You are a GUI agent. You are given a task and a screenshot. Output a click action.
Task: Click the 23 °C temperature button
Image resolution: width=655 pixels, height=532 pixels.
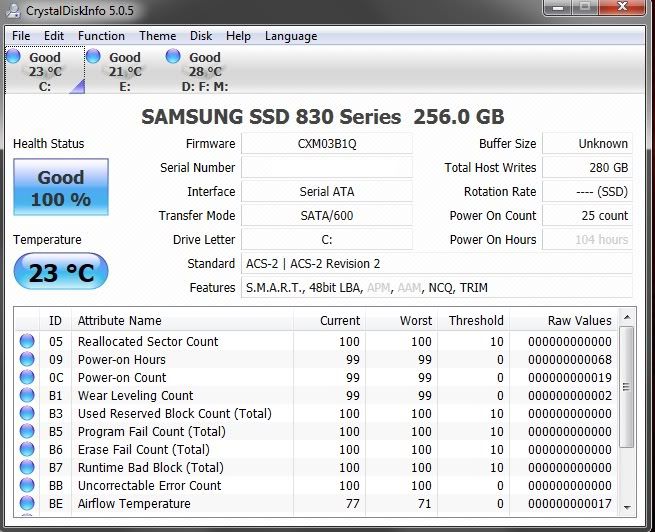point(60,272)
